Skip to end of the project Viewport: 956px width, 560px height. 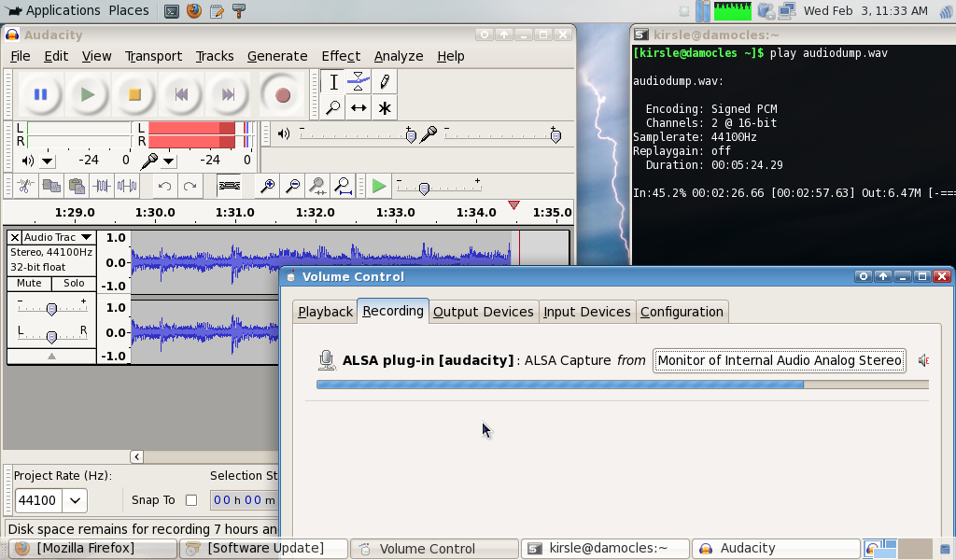(228, 94)
